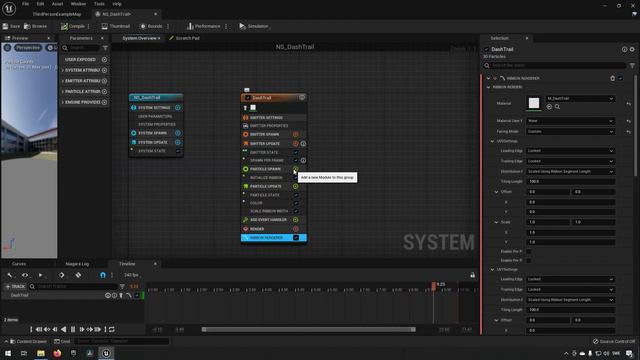Viewport: 640px width, 360px height.
Task: Toggle Ribbon Renderer enabled checkbox in stack
Action: pyautogui.click(x=296, y=238)
